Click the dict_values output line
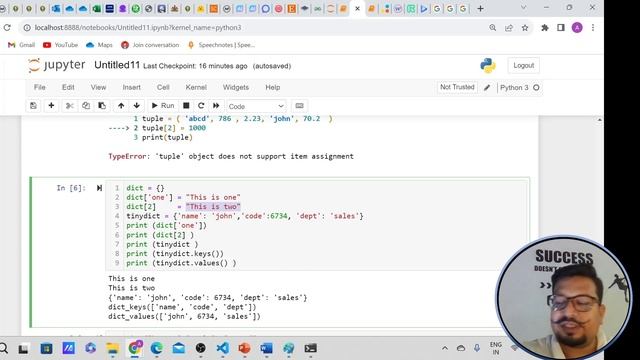The height and width of the screenshot is (360, 640). pyautogui.click(x=184, y=317)
